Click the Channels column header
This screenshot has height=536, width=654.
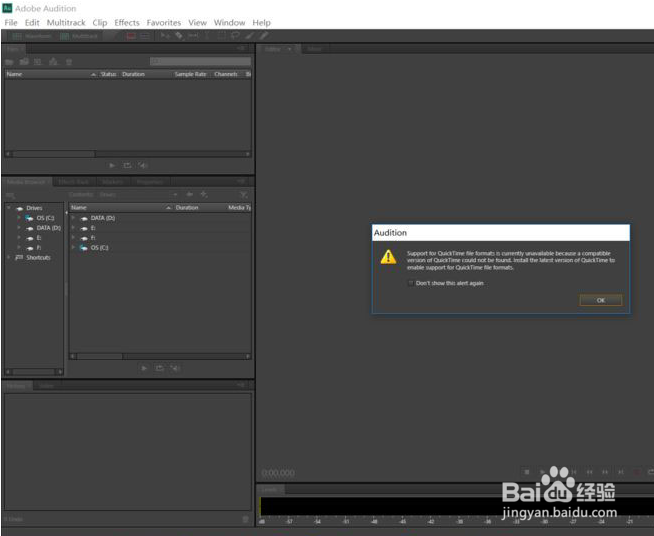pyautogui.click(x=226, y=74)
